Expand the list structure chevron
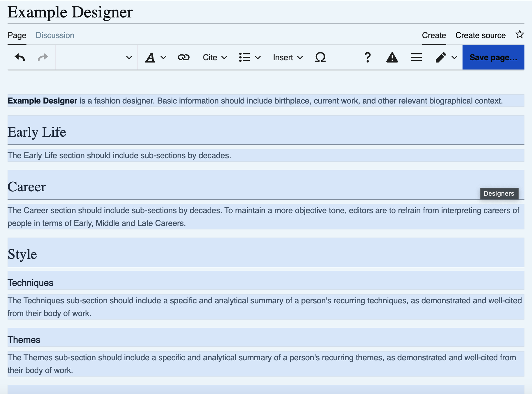Viewport: 532px width, 394px height. [x=258, y=58]
